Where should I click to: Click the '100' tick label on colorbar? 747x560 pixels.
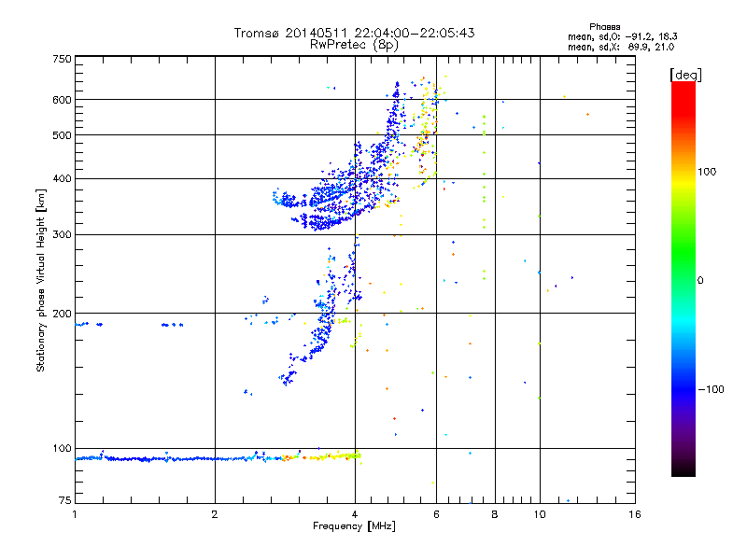pos(707,172)
